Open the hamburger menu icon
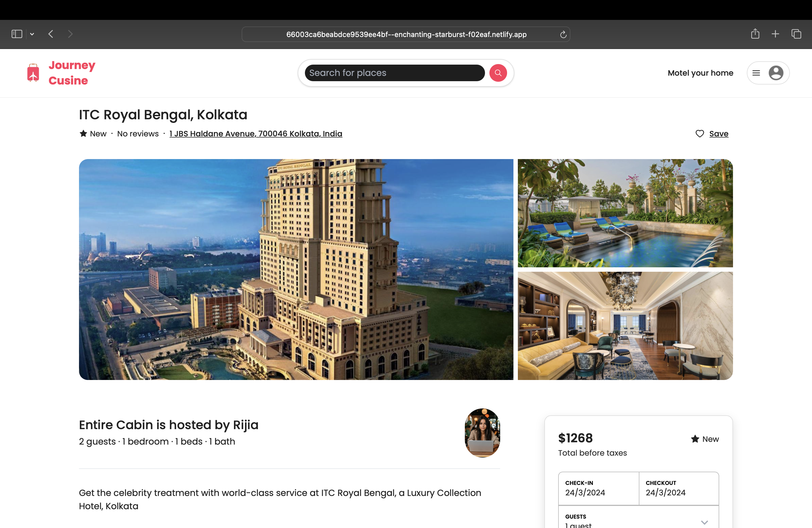This screenshot has width=812, height=528. [756, 73]
